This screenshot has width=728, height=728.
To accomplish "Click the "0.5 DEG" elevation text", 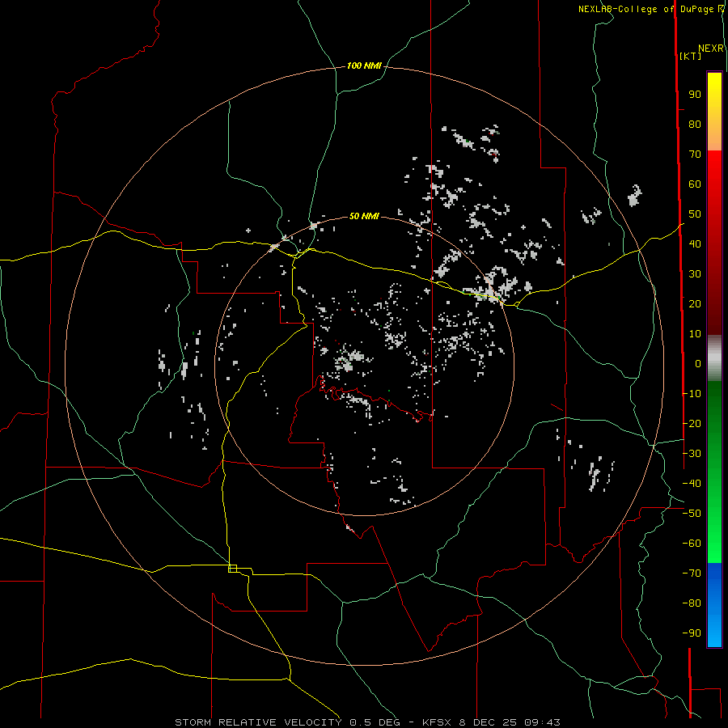I will point(375,722).
